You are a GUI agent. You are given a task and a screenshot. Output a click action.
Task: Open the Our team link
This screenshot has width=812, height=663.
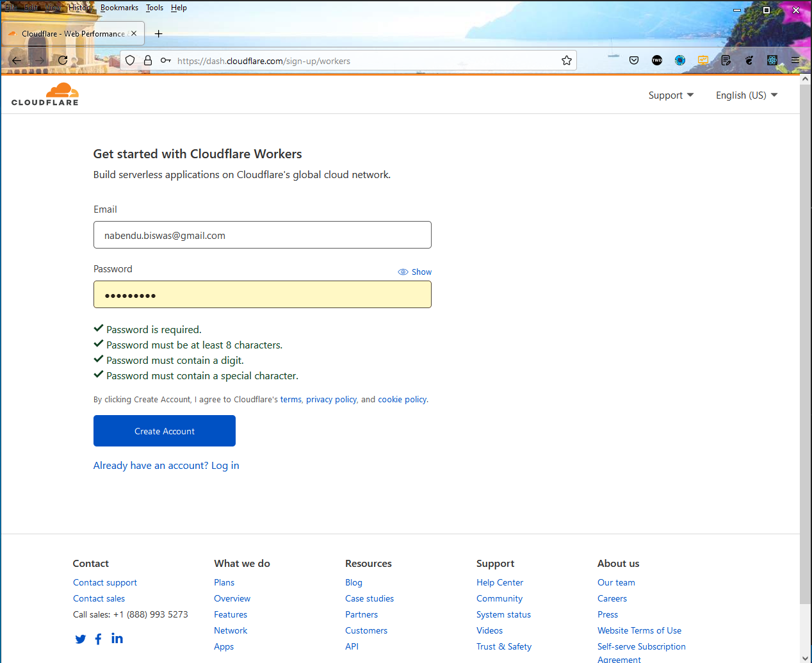617,582
